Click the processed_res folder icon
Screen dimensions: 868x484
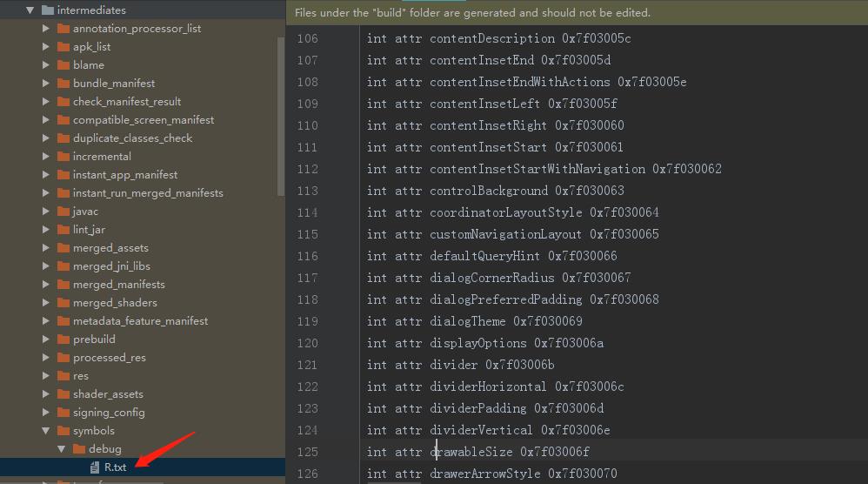tap(63, 357)
